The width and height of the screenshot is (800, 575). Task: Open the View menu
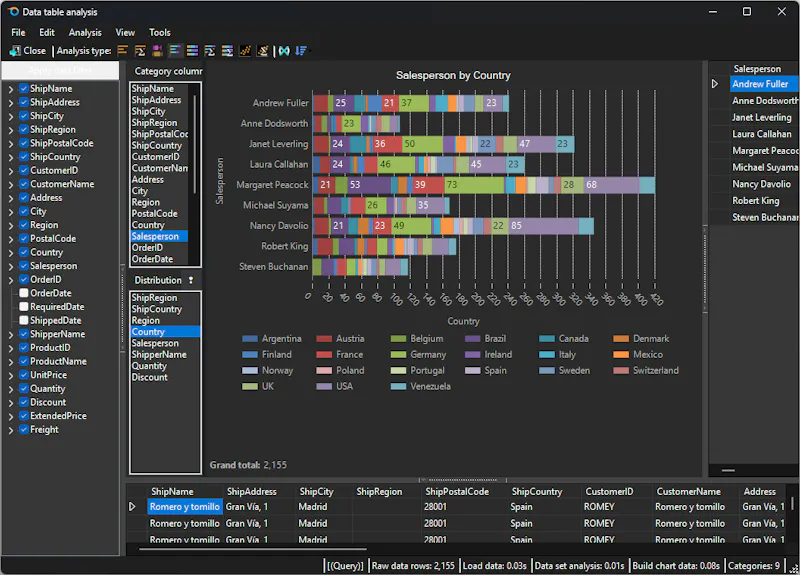(x=125, y=33)
